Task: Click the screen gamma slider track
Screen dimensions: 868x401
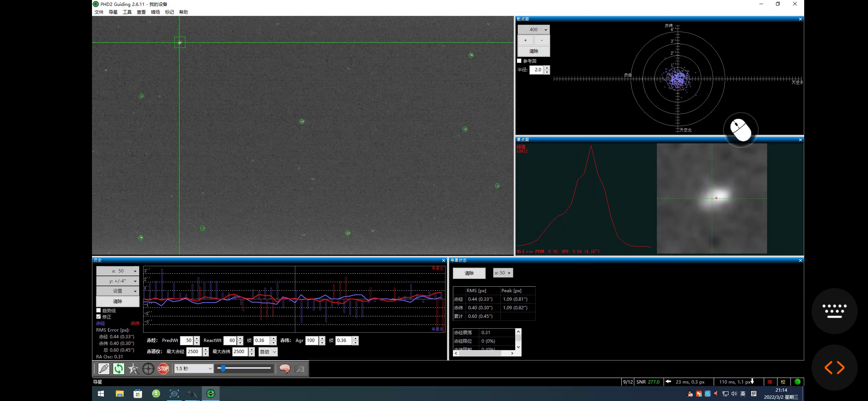Action: click(245, 368)
